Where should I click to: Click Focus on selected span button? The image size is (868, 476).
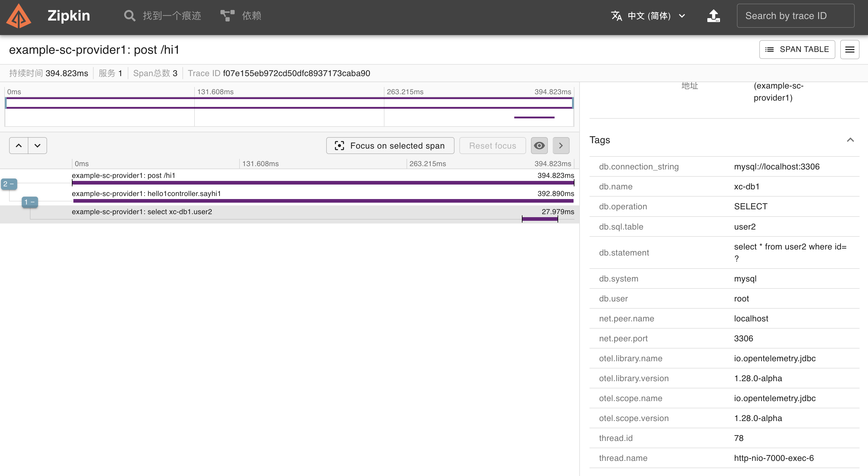click(x=390, y=146)
